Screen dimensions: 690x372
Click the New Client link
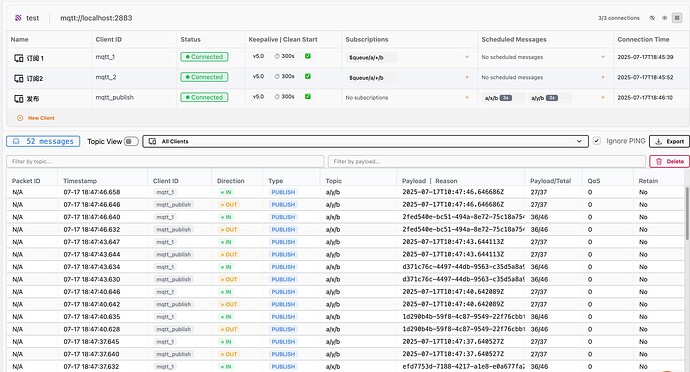pos(41,118)
